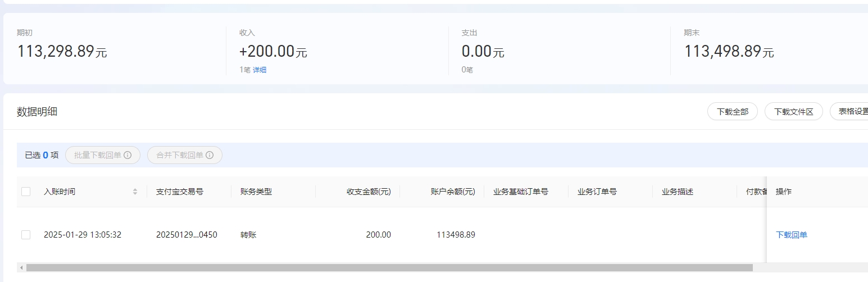
Task: Click the 支付宝交易号 column header
Action: coord(180,192)
